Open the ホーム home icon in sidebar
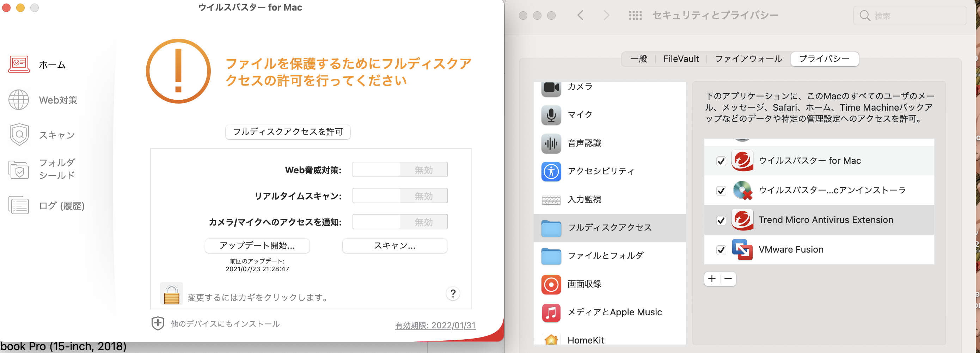Viewport: 980px width, 353px height. (19, 64)
